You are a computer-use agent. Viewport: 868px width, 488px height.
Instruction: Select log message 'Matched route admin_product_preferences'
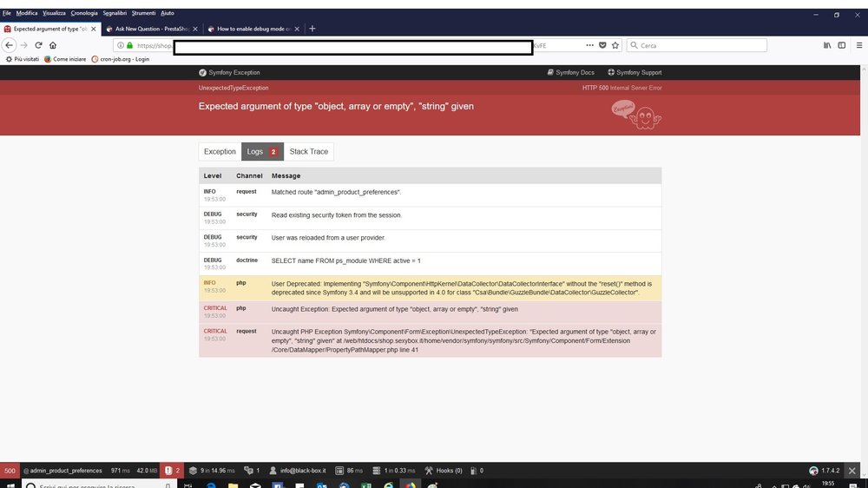[336, 192]
